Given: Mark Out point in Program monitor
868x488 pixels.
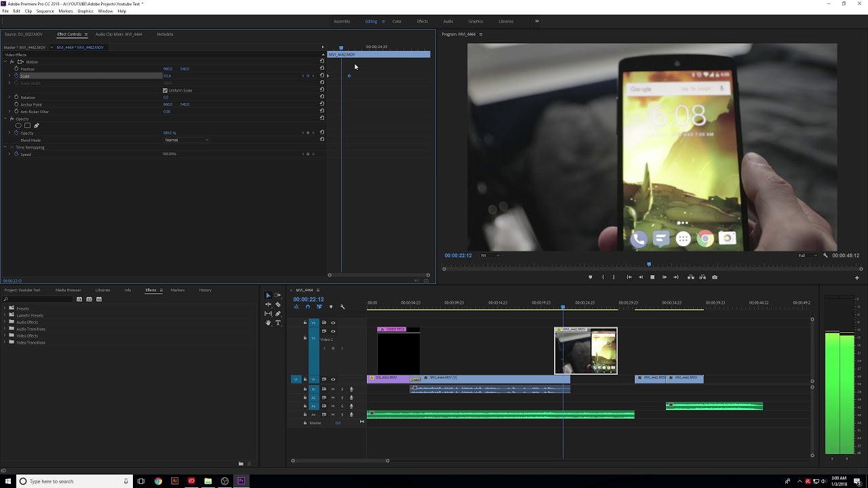Looking at the screenshot, I should click(x=614, y=277).
